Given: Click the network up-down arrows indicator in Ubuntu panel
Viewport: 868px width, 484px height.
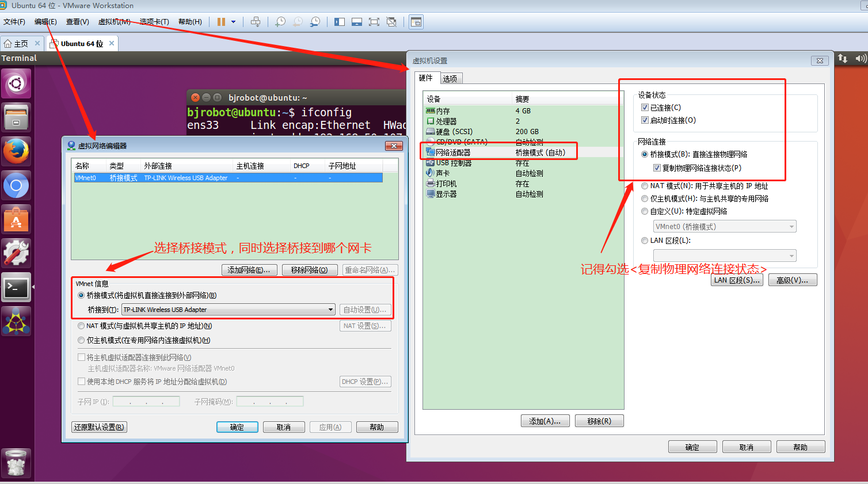Looking at the screenshot, I should tap(843, 58).
